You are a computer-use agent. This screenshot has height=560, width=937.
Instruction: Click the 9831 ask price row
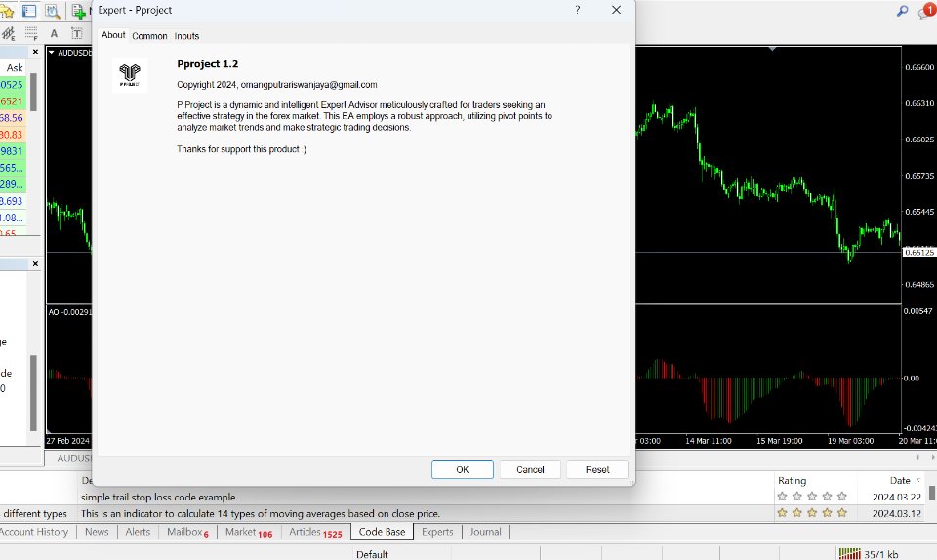click(13, 151)
